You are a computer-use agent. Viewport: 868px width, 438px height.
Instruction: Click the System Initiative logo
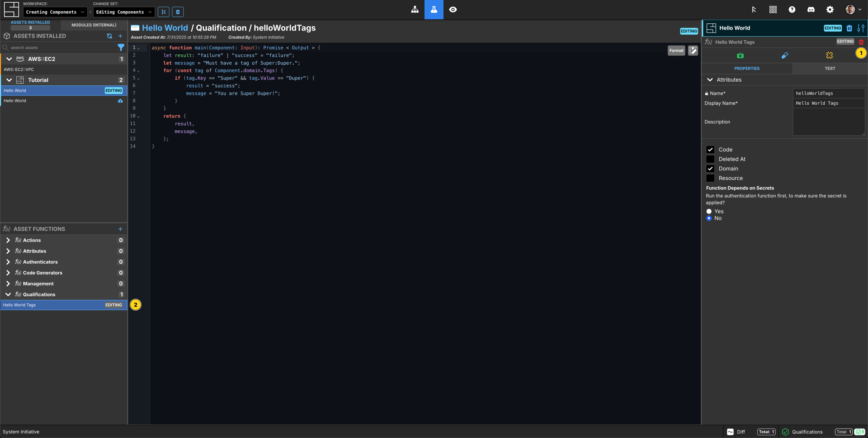(12, 9)
